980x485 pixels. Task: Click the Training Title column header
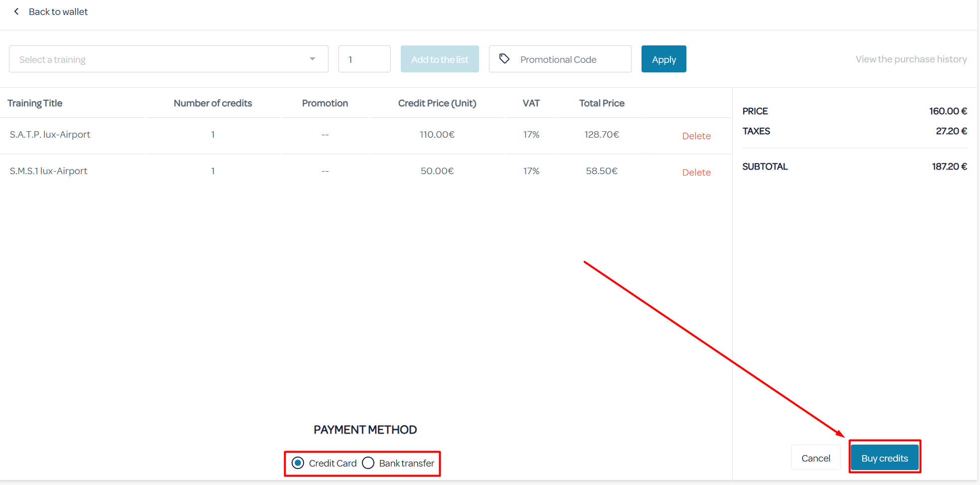pos(35,103)
